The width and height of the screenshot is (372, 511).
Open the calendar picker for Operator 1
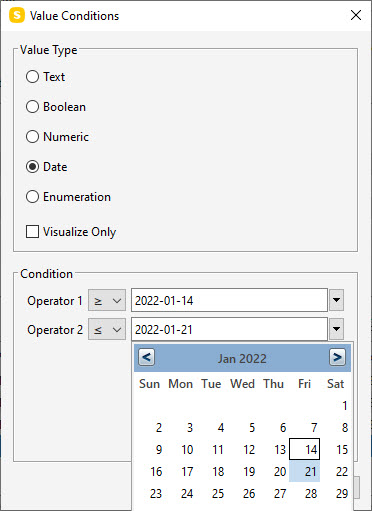pyautogui.click(x=337, y=300)
